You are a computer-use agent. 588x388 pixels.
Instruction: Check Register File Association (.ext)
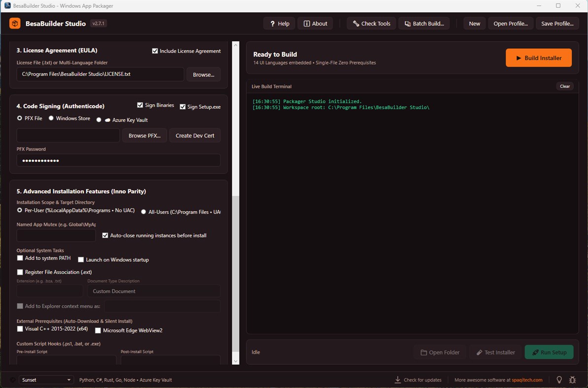20,272
